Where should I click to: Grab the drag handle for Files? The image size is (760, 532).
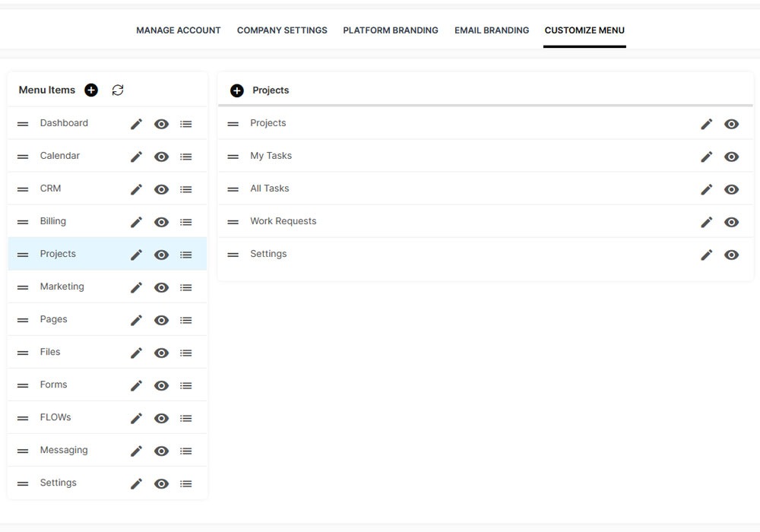(23, 353)
